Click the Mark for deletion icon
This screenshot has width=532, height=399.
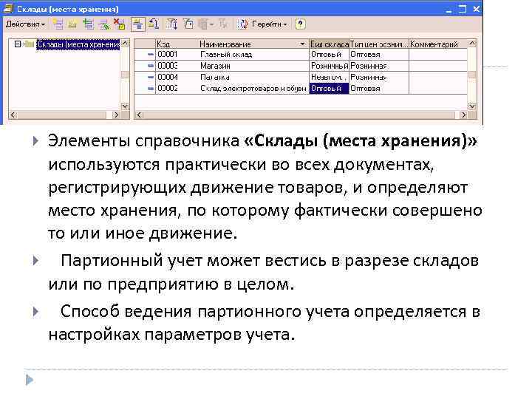click(119, 24)
